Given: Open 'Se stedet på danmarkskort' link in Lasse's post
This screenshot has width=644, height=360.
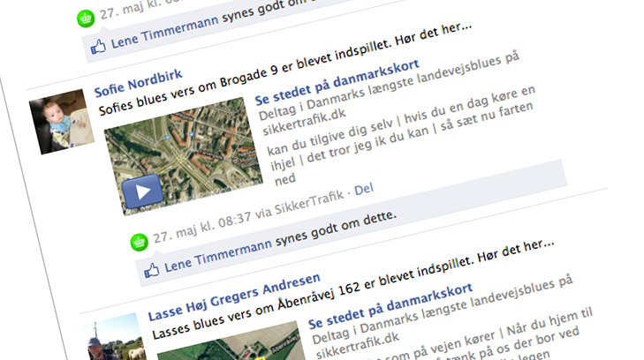Looking at the screenshot, I should coord(390,306).
